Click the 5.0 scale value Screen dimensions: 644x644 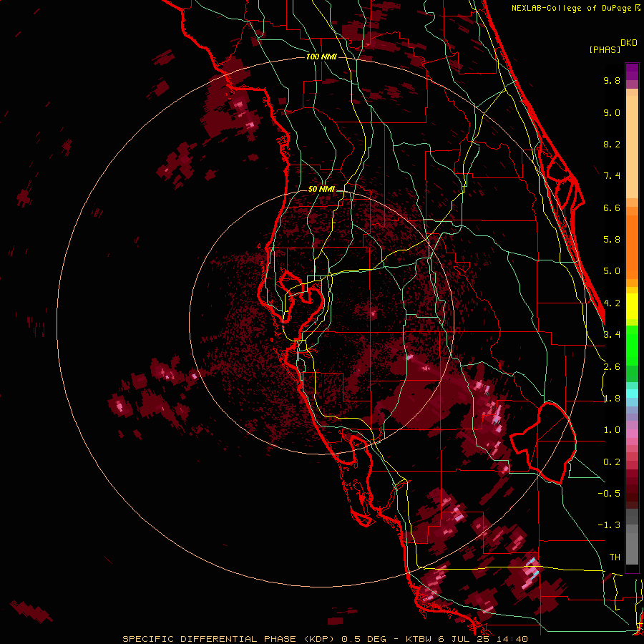point(612,271)
